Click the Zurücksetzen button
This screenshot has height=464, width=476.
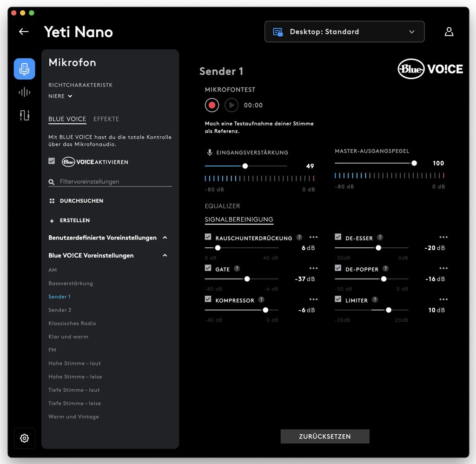click(325, 437)
